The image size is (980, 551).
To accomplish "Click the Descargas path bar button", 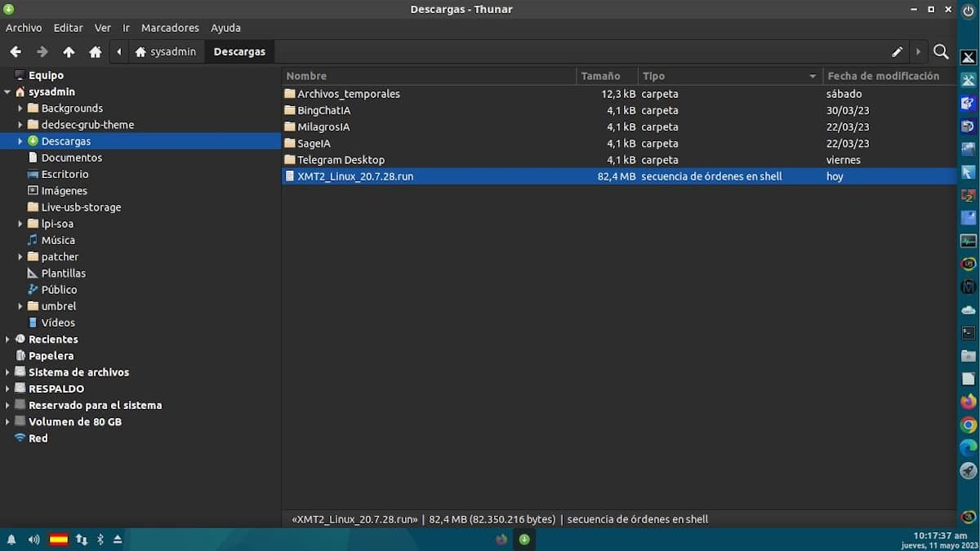I will (x=239, y=51).
